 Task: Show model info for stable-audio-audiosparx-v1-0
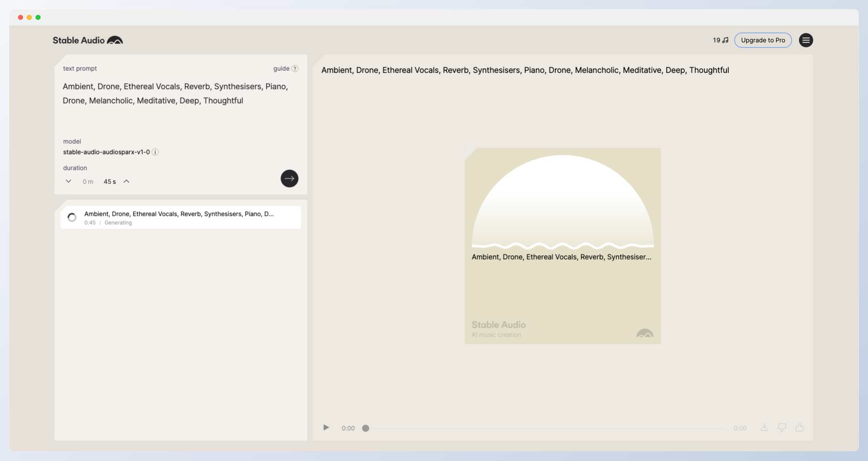tap(155, 152)
